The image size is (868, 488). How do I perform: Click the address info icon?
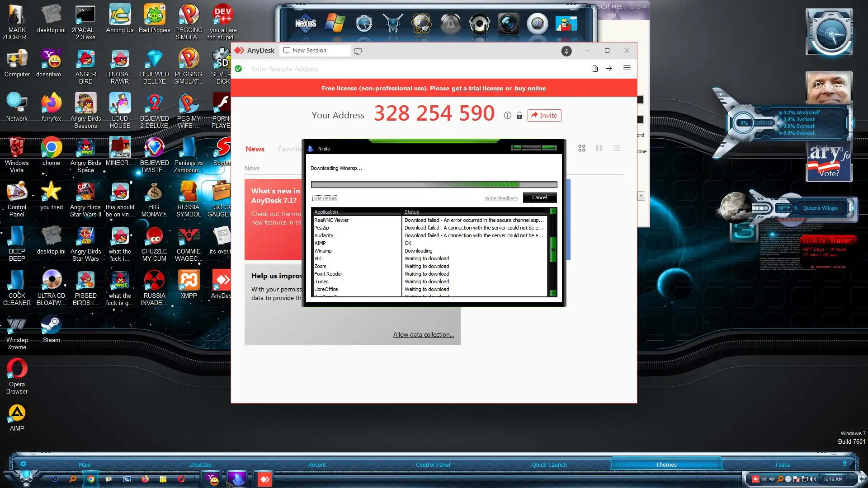coord(507,115)
